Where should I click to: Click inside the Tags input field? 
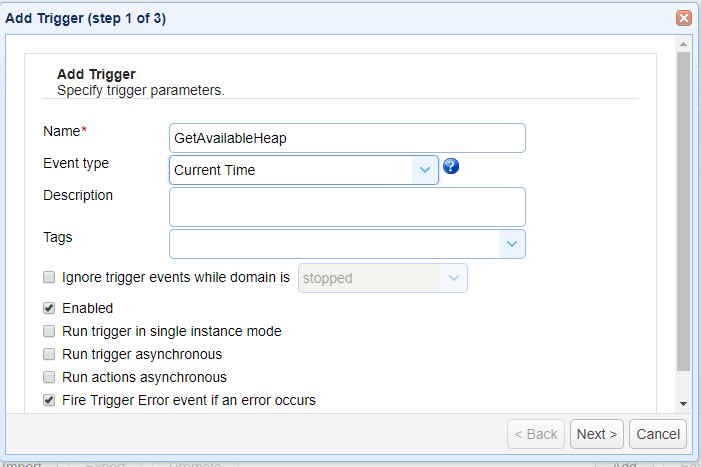tap(335, 244)
